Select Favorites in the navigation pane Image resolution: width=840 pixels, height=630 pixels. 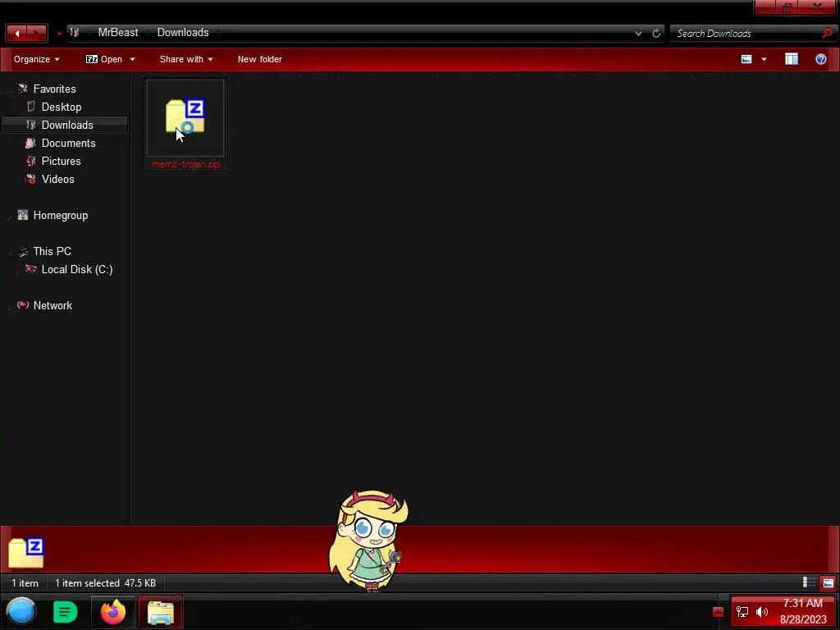click(x=54, y=89)
